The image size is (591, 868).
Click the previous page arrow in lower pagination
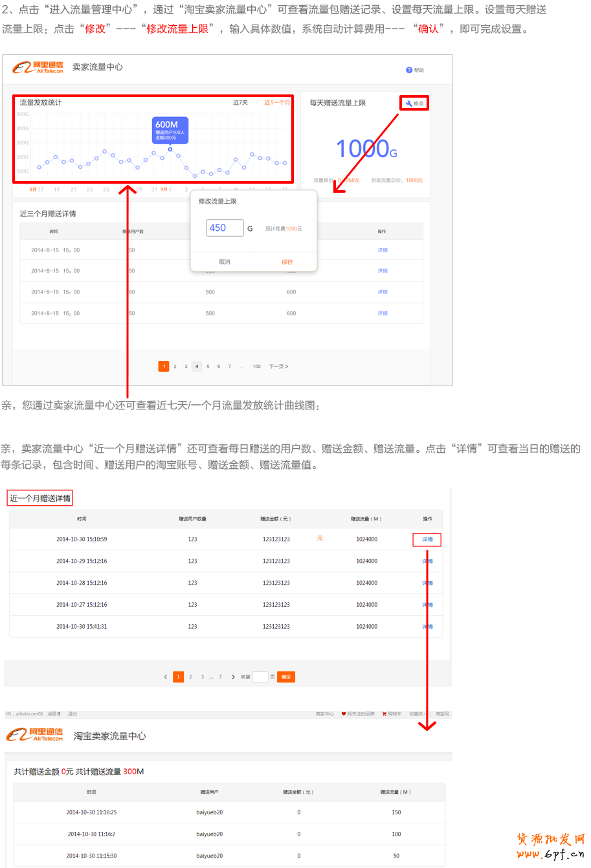pos(166,677)
